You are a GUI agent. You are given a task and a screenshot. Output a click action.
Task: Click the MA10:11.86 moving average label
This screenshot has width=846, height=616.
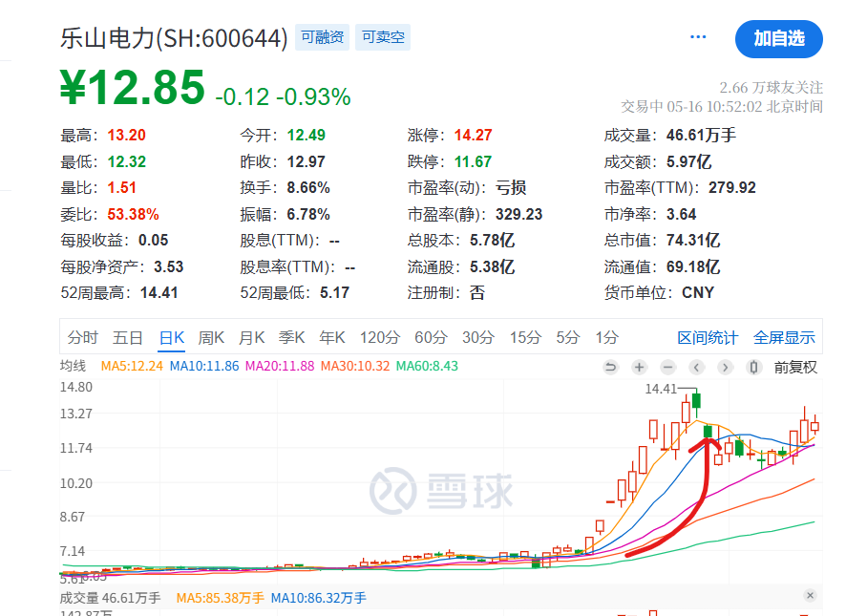click(204, 366)
